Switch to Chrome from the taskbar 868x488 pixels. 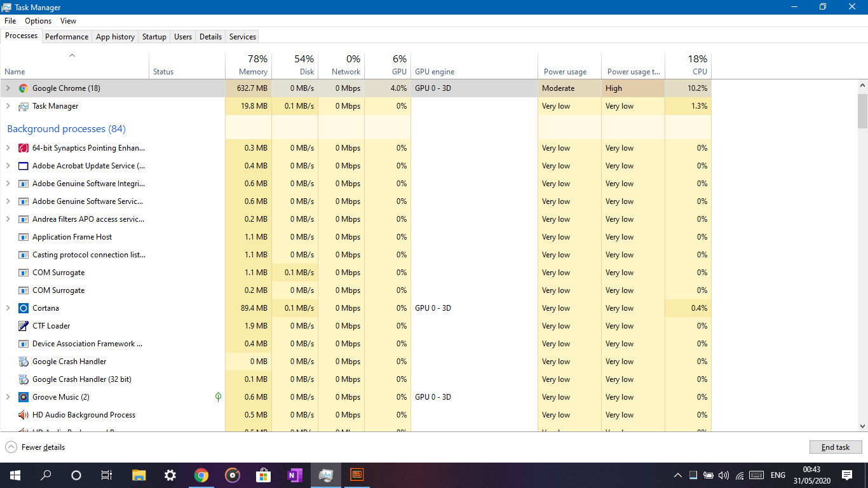201,475
